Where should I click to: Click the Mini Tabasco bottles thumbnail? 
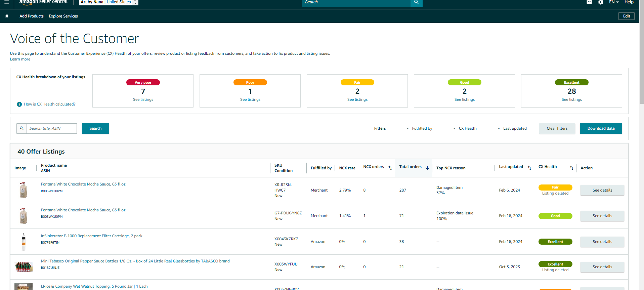click(24, 267)
